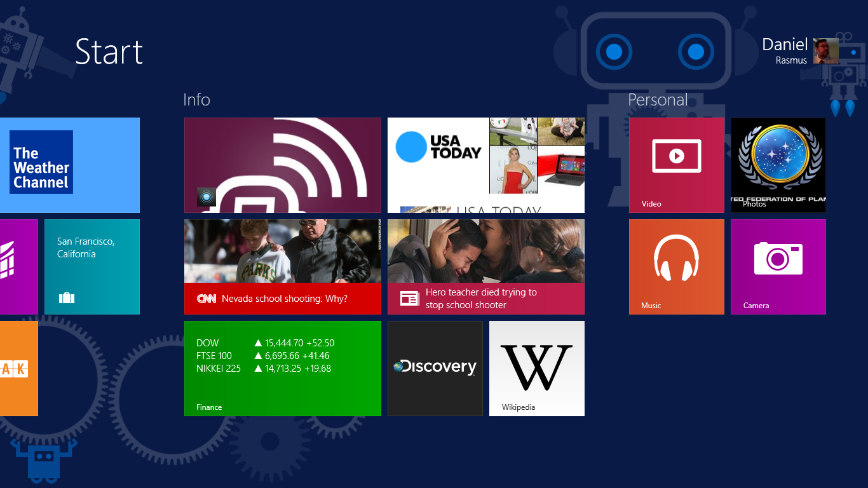Click the Daniel Rasmus account picture
The height and width of the screenshot is (488, 868).
826,51
